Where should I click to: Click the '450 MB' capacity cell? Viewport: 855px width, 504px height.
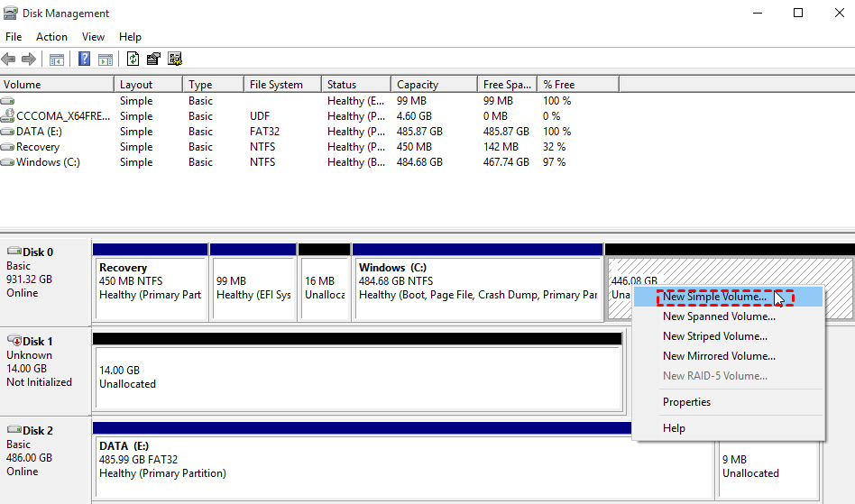coord(414,147)
